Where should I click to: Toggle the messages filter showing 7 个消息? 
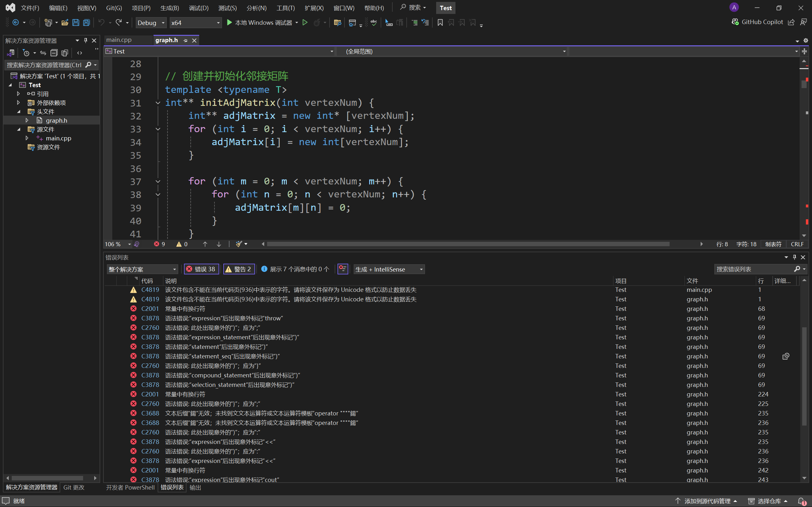[295, 269]
